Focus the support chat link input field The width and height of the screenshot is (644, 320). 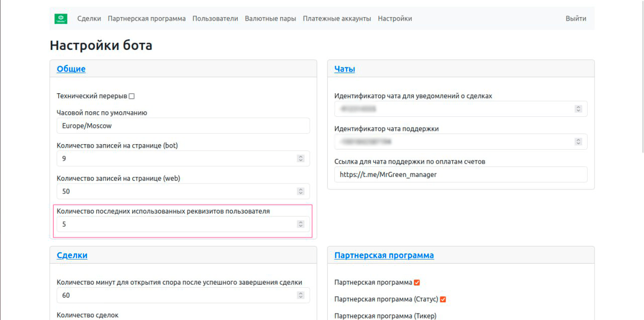point(460,174)
